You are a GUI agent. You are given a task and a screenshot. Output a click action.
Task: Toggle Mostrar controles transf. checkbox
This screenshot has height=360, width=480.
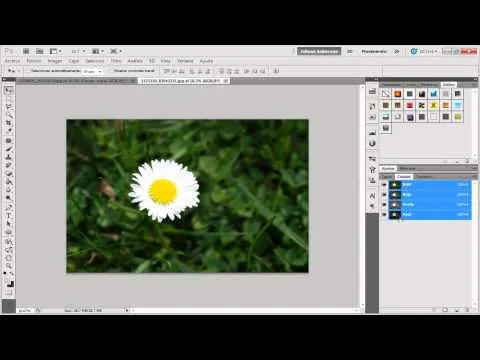click(111, 71)
